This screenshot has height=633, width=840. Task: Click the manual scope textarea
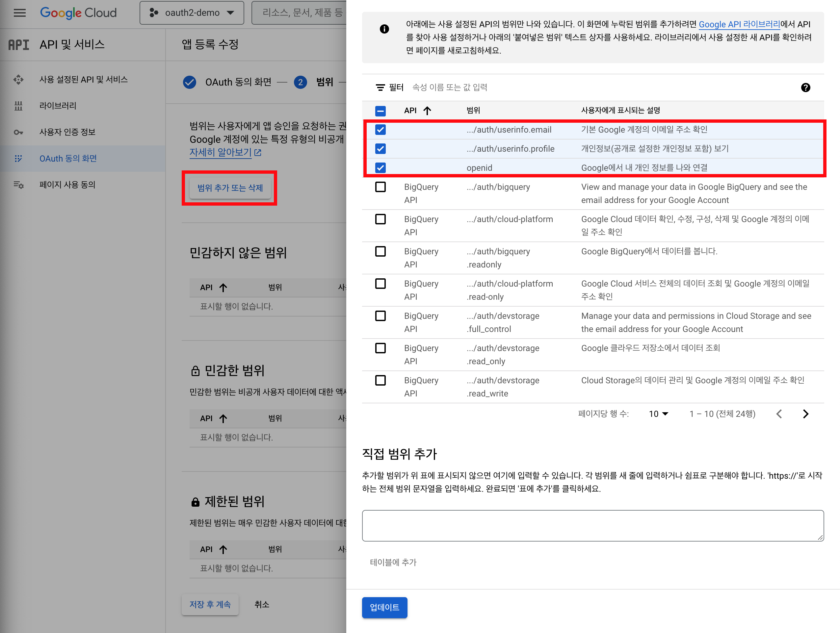tap(593, 526)
